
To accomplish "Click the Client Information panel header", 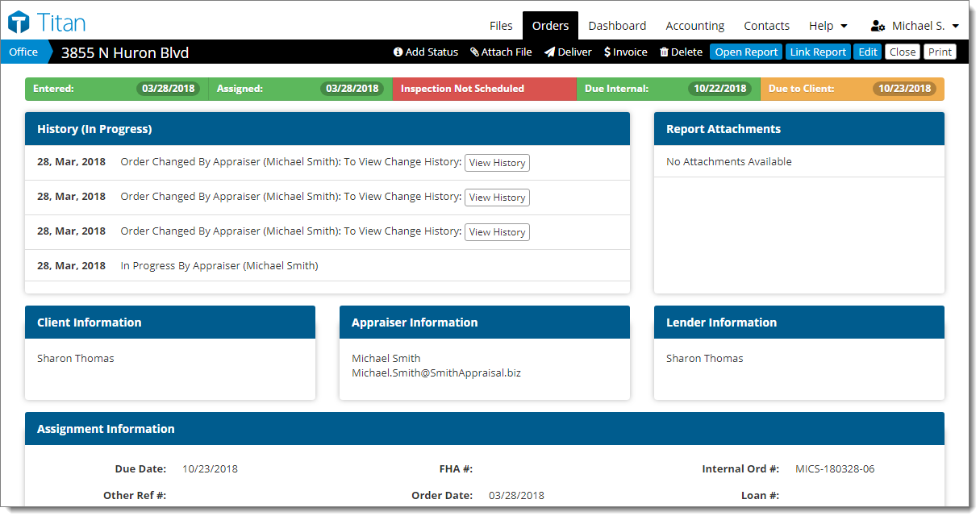I will (170, 322).
